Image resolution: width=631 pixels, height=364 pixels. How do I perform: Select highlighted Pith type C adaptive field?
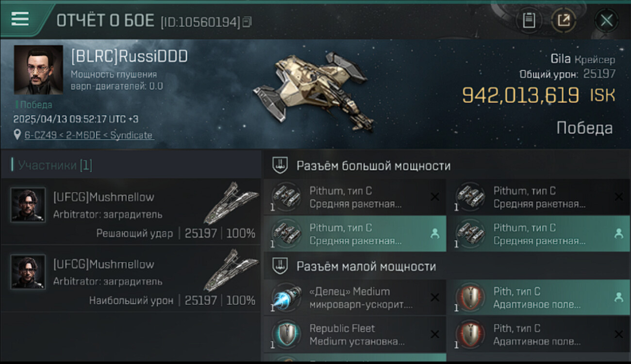[539, 298]
